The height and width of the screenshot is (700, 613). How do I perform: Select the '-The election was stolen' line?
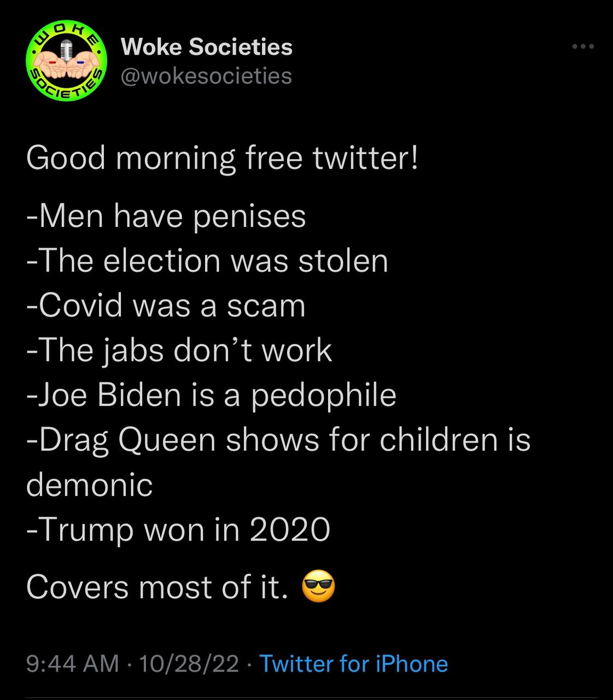pyautogui.click(x=207, y=260)
